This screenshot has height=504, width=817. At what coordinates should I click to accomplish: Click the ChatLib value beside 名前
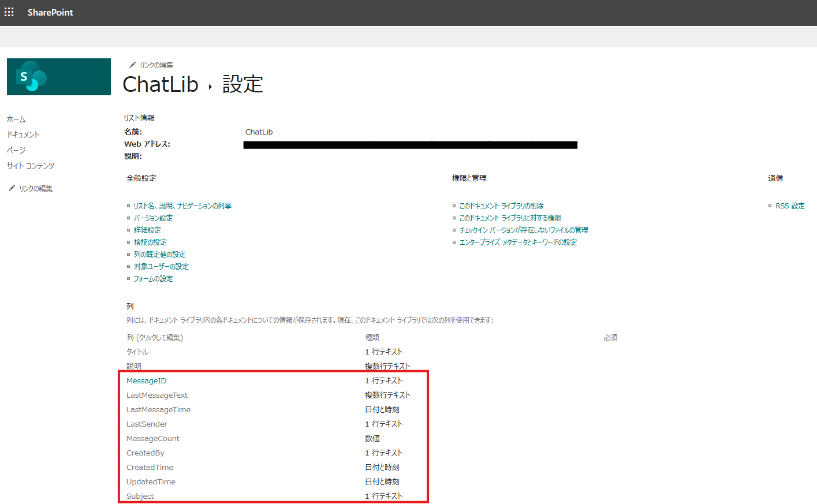click(259, 132)
